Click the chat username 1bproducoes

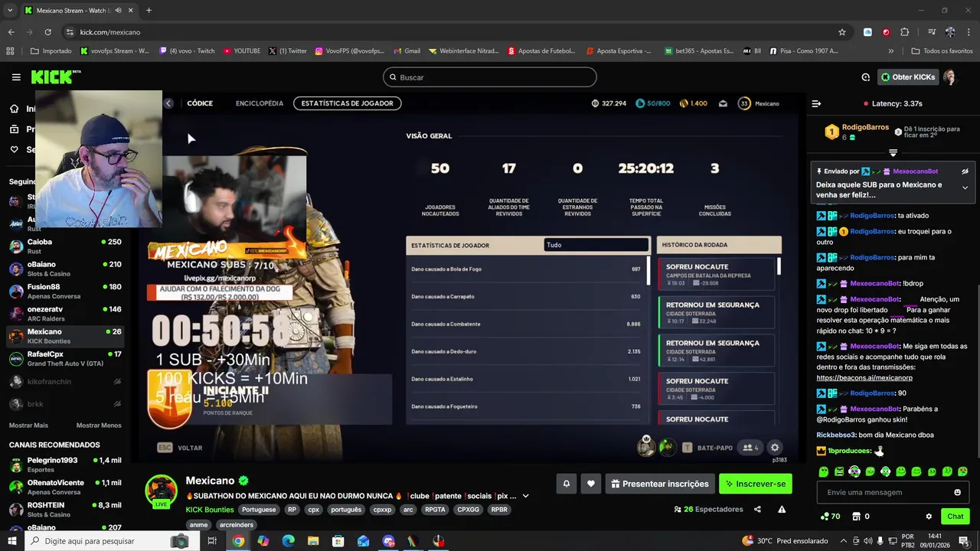click(849, 451)
